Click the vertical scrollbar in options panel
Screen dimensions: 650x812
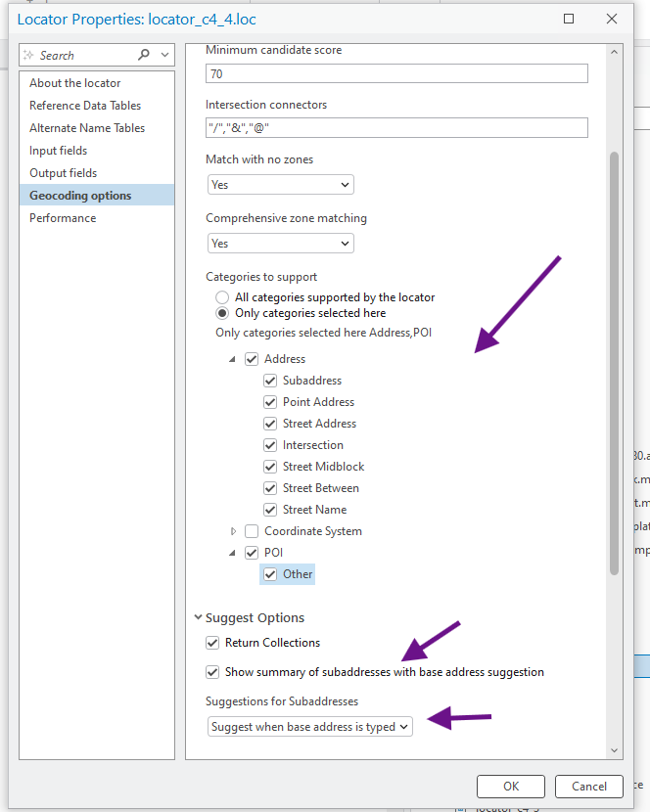pos(614,362)
